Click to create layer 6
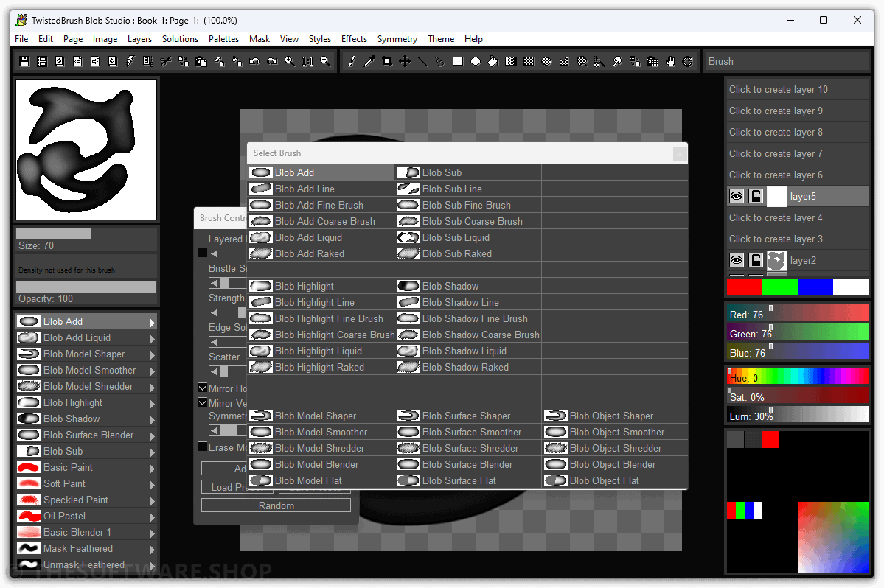 tap(797, 175)
